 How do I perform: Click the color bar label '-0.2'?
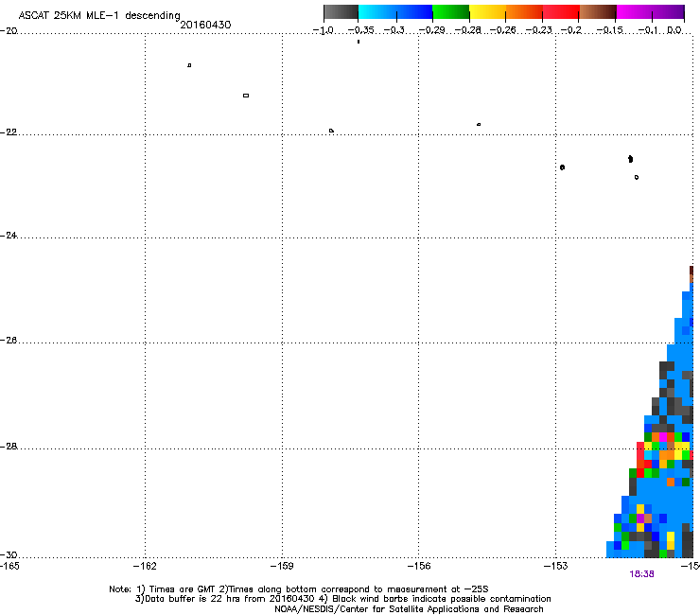pos(571,30)
